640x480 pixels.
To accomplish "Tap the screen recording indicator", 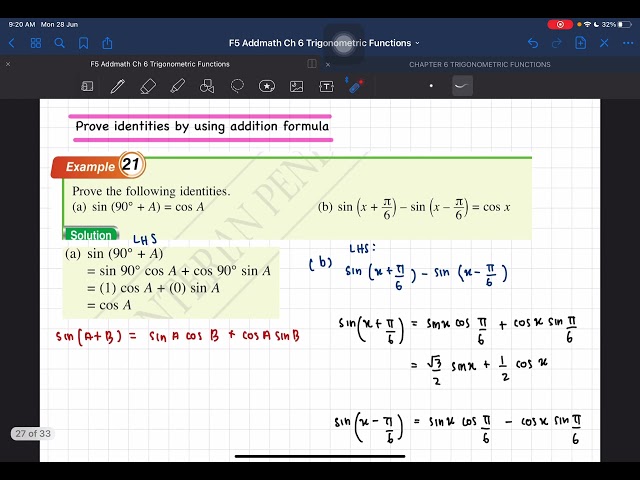I will click(560, 24).
